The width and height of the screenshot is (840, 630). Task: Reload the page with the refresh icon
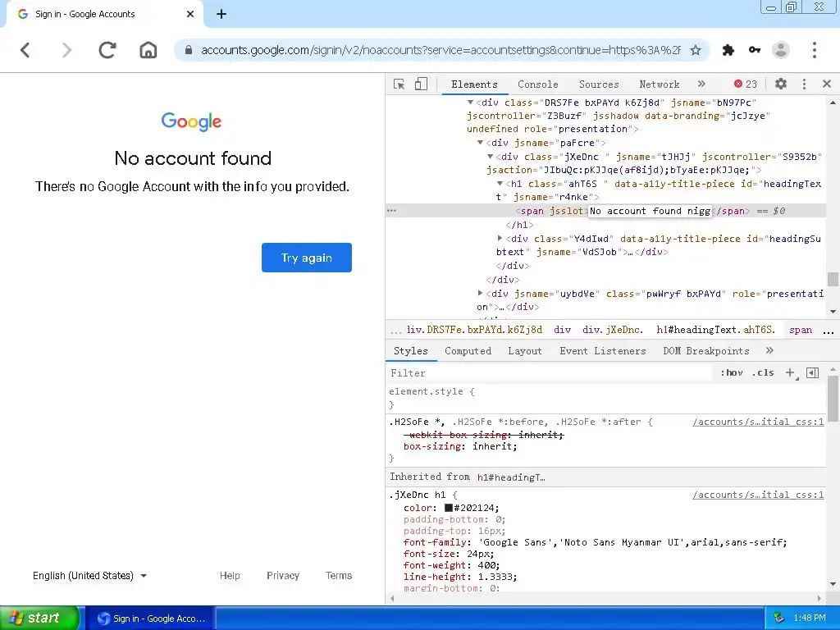(107, 50)
